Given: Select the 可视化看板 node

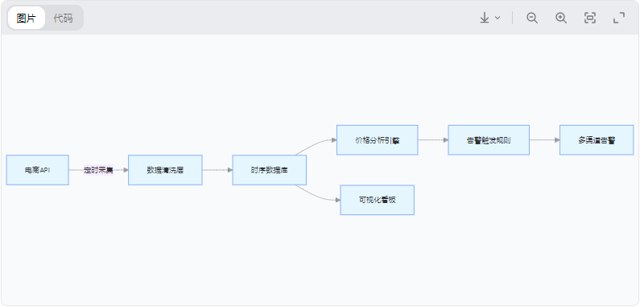Looking at the screenshot, I should pos(378,200).
